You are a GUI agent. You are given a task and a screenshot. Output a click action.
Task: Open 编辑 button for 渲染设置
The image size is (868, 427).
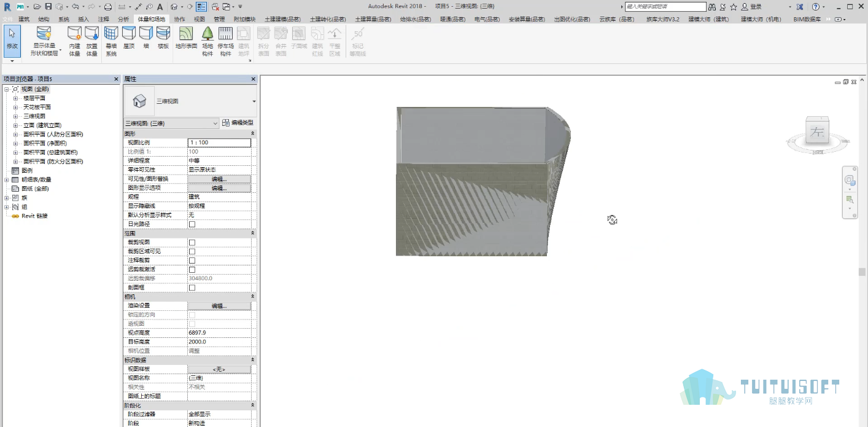[x=219, y=305]
